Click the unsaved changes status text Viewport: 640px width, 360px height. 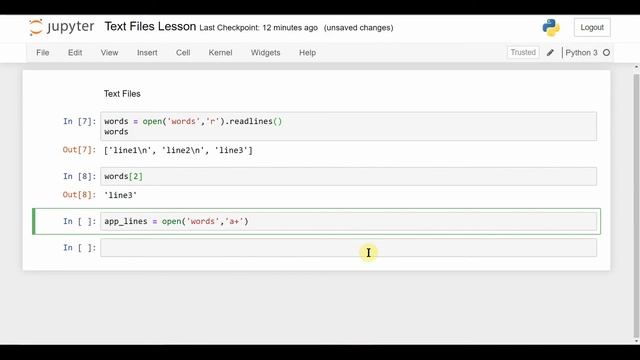358,28
